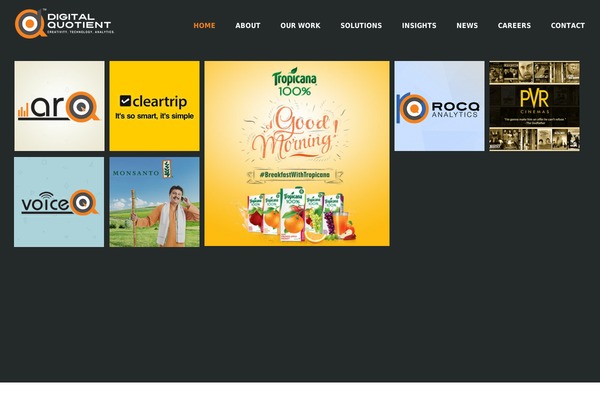Open the Careers page
Image resolution: width=600 pixels, height=400 pixels.
(514, 26)
